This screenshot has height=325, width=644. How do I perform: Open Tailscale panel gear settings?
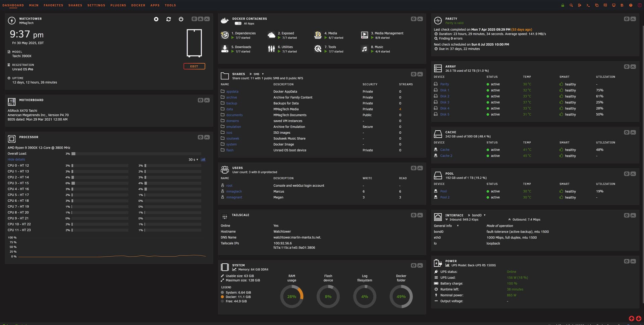point(414,215)
